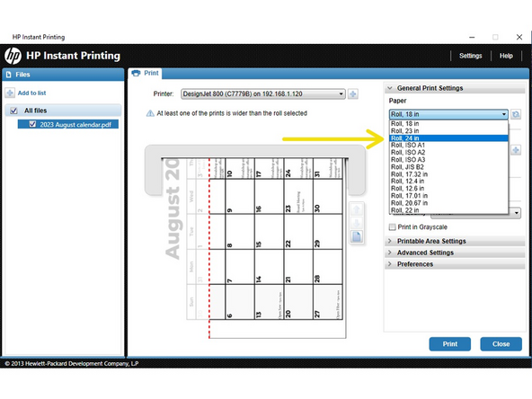
Task: Click the Close button
Action: [501, 344]
